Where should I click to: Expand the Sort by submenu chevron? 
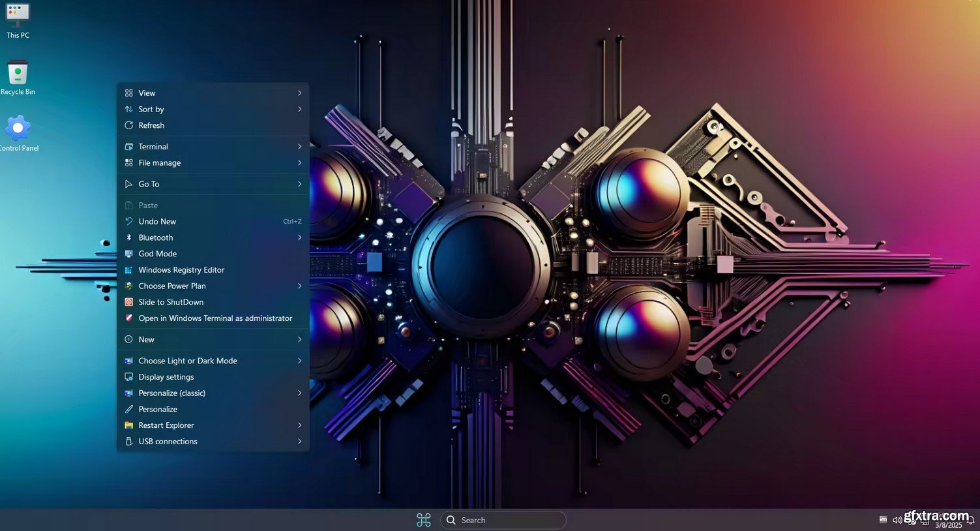click(x=299, y=110)
